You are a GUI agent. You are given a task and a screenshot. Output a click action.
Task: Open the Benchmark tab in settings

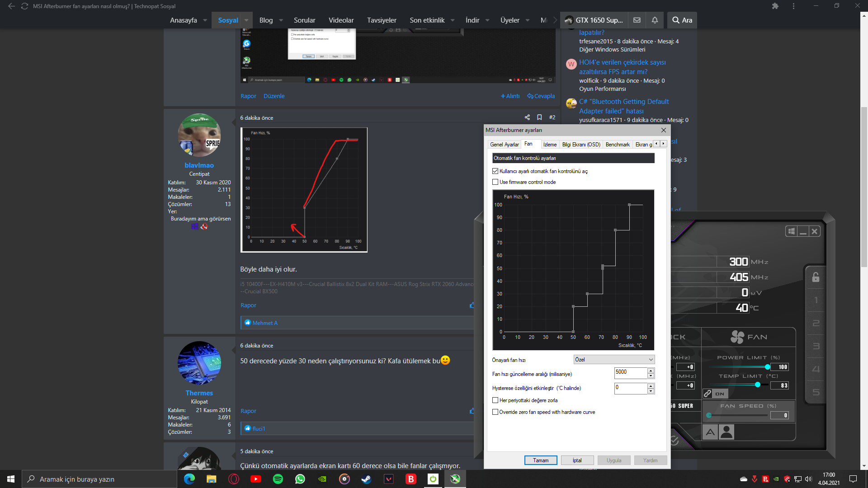click(617, 145)
